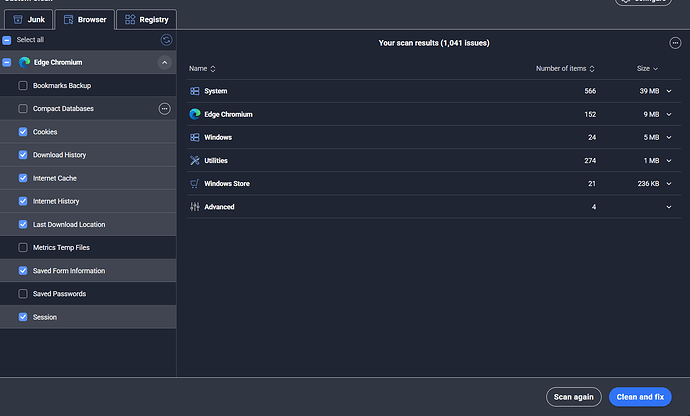Screen dimensions: 690x416
Task: Click the Windows category icon
Action: [x=195, y=137]
